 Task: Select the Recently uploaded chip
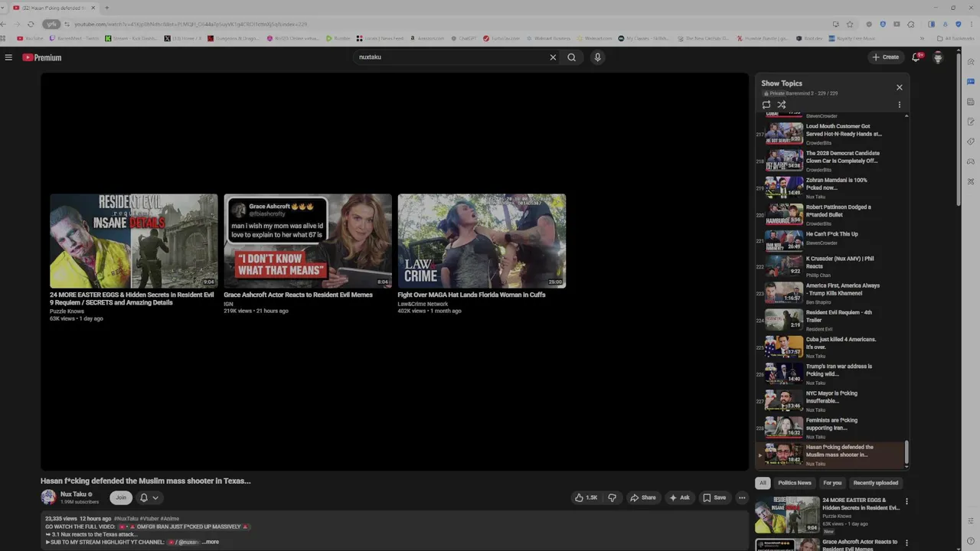[x=876, y=483]
